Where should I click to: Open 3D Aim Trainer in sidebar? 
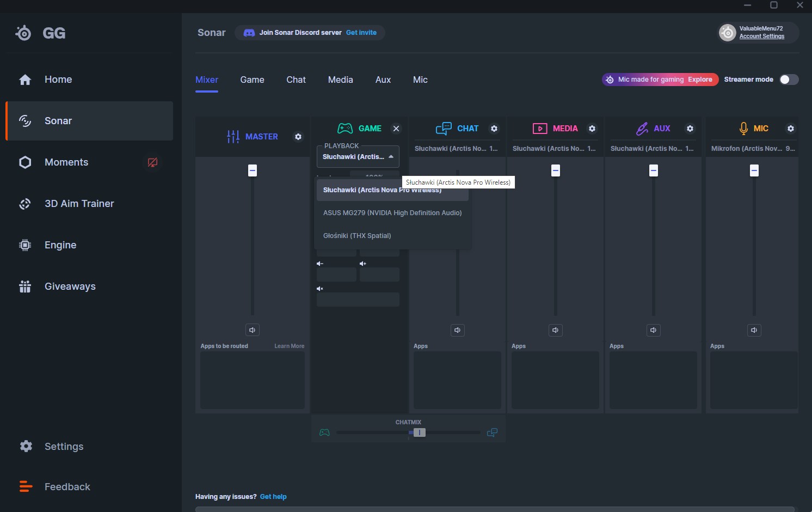coord(79,204)
